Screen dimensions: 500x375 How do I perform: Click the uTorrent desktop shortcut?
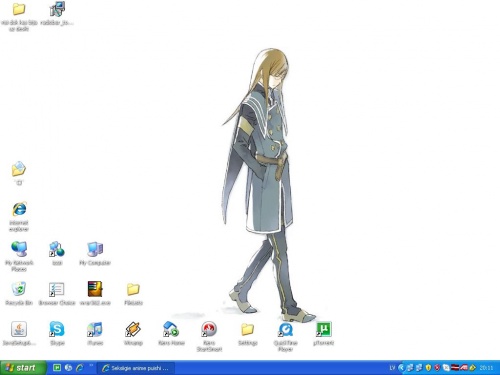pyautogui.click(x=323, y=329)
